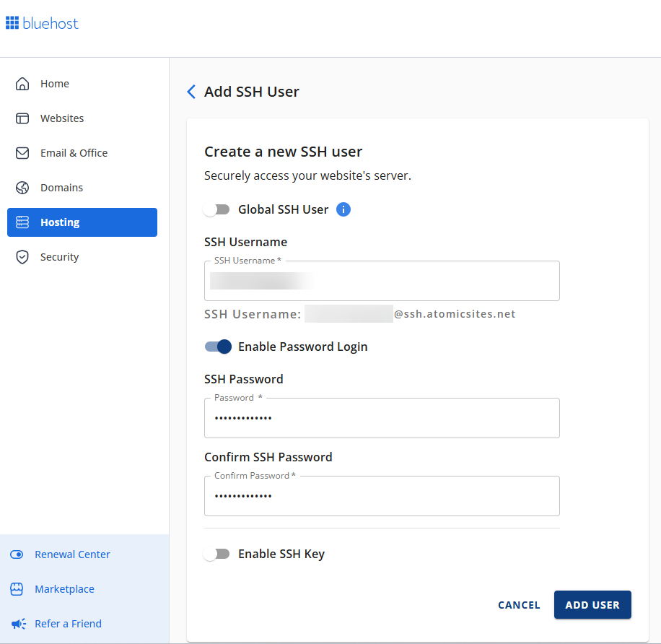Focus the SSH Username input field

click(382, 281)
